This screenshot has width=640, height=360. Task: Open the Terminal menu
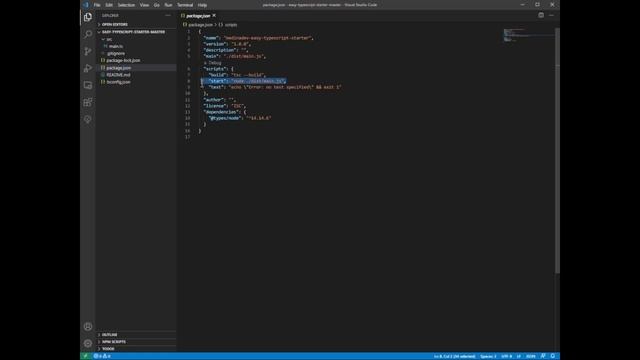click(x=185, y=5)
